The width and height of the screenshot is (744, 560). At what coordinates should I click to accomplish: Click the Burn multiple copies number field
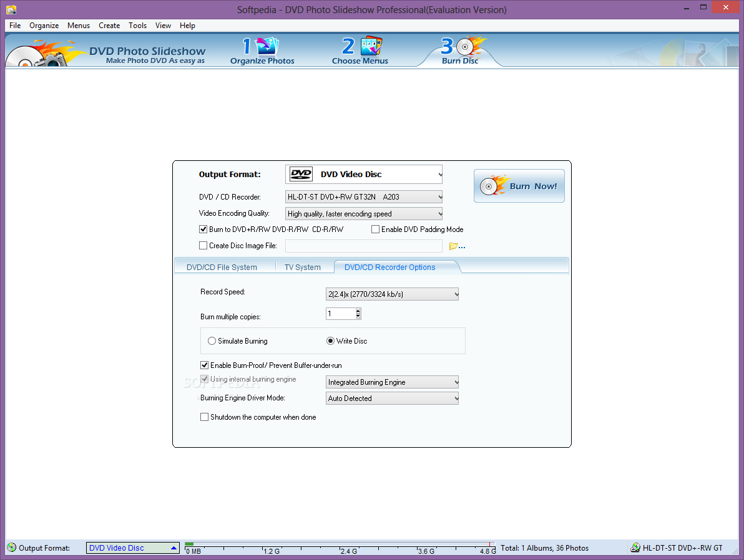click(x=341, y=314)
